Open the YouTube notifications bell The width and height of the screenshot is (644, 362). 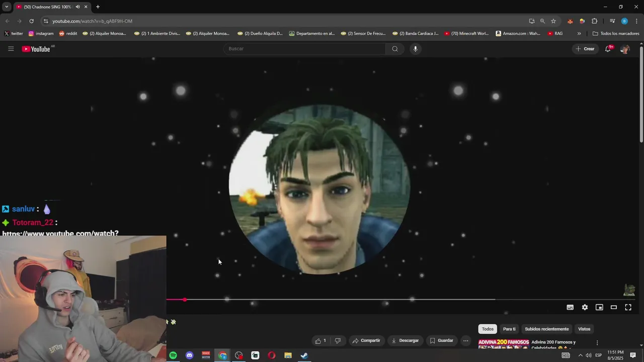[608, 49]
